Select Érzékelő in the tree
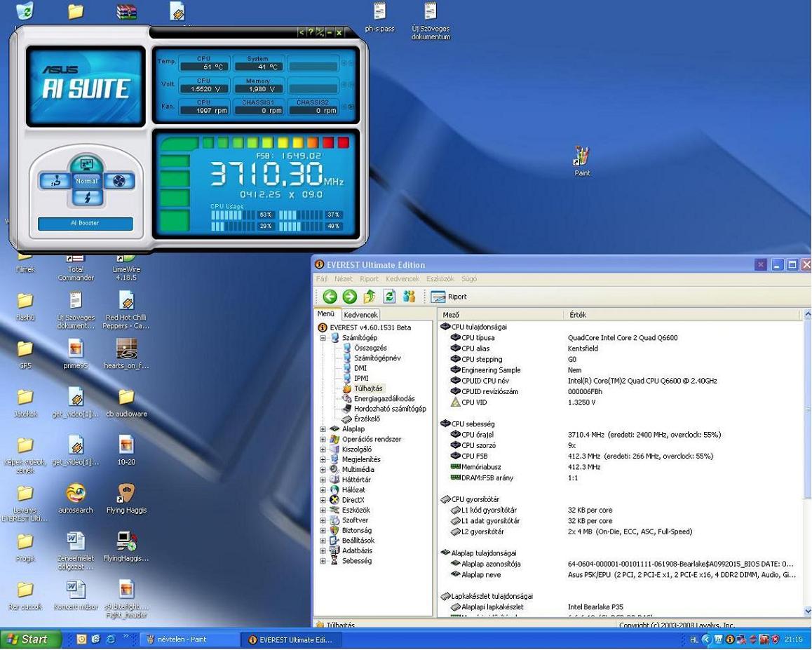812x650 pixels. tap(367, 419)
